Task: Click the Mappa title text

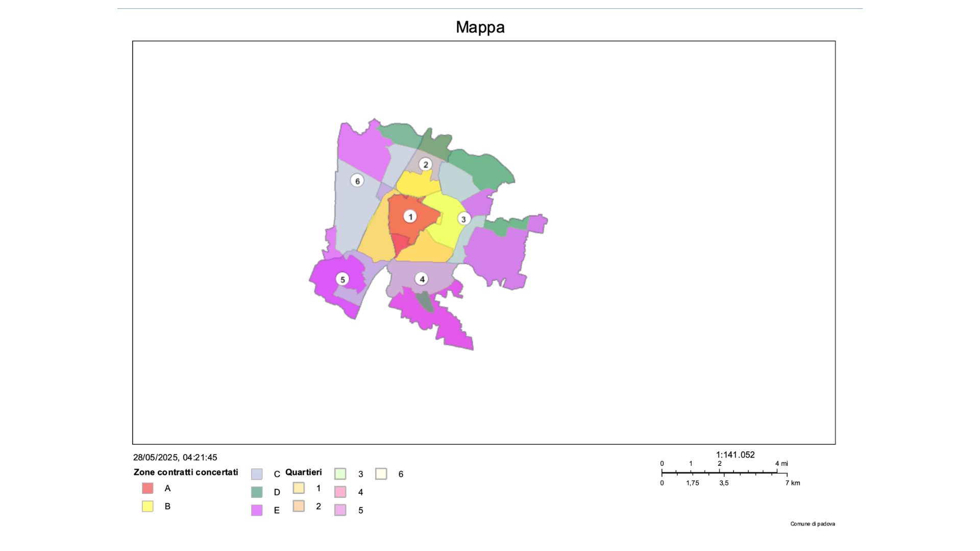Action: click(480, 27)
